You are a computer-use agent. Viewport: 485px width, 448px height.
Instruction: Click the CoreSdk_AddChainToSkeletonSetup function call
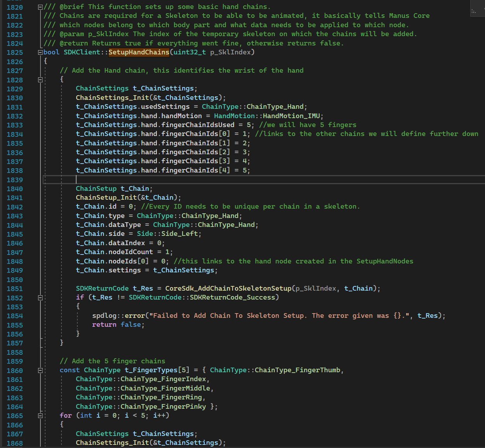(228, 288)
